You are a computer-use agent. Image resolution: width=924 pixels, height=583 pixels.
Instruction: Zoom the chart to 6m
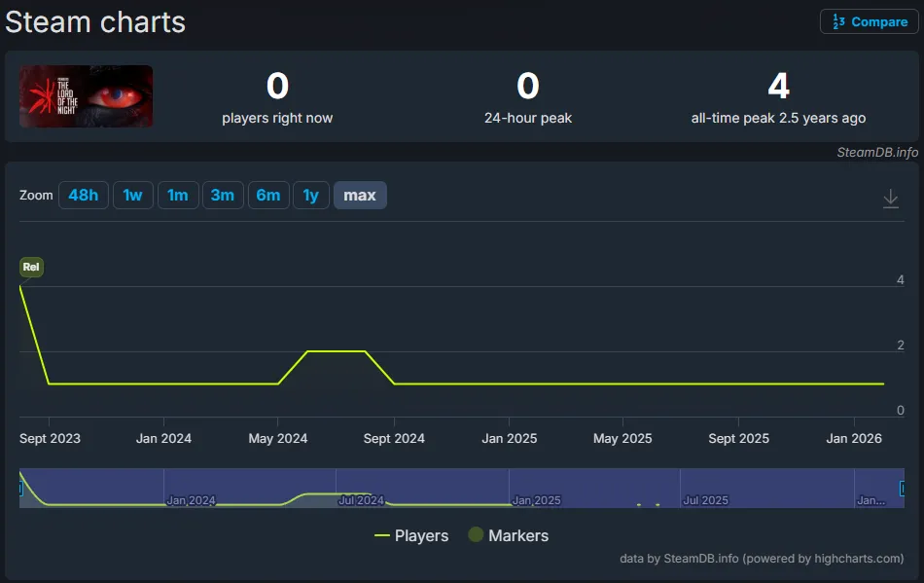[x=268, y=196]
